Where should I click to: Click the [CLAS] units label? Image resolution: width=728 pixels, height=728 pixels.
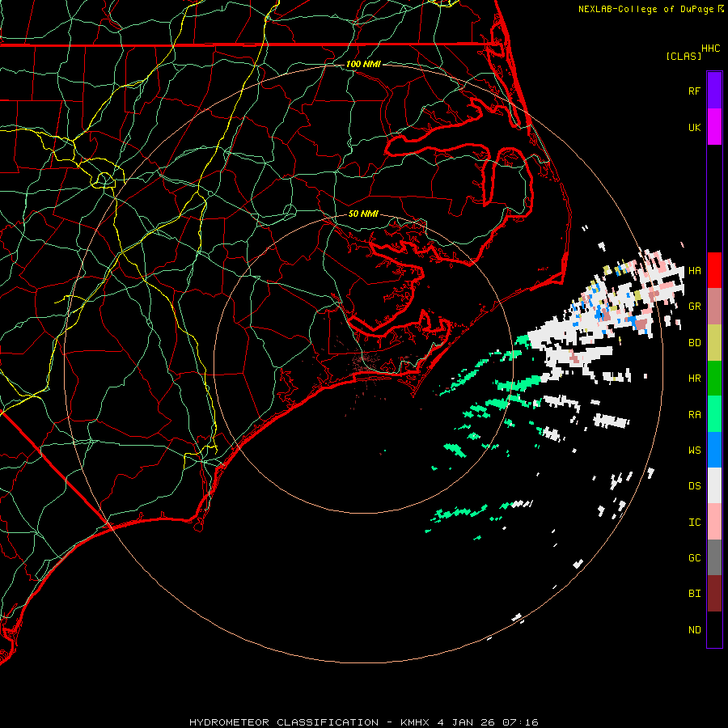(684, 57)
